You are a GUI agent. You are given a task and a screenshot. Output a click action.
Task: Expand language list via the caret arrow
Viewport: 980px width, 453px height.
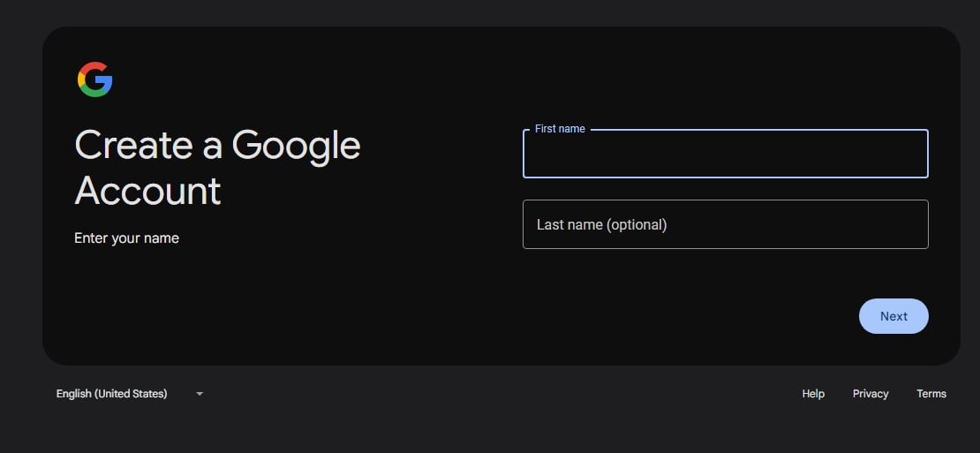click(x=200, y=394)
